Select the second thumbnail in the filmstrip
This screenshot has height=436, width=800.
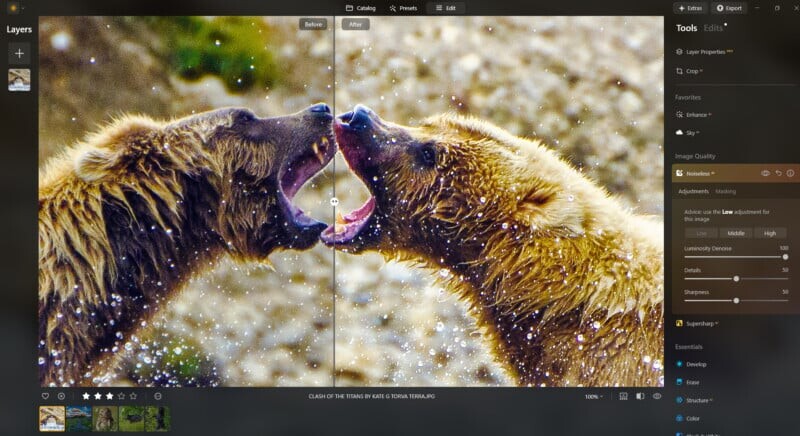79,418
